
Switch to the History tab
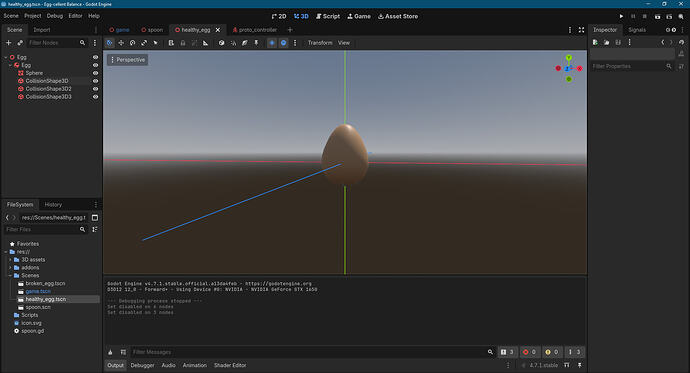(53, 205)
